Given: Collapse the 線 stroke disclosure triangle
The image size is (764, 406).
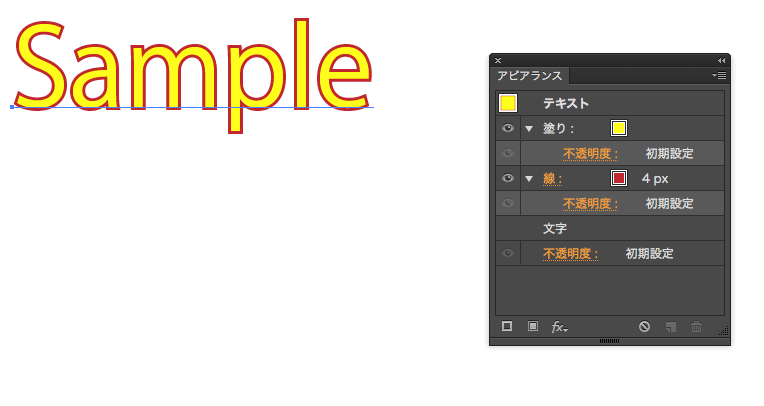Looking at the screenshot, I should 529,179.
